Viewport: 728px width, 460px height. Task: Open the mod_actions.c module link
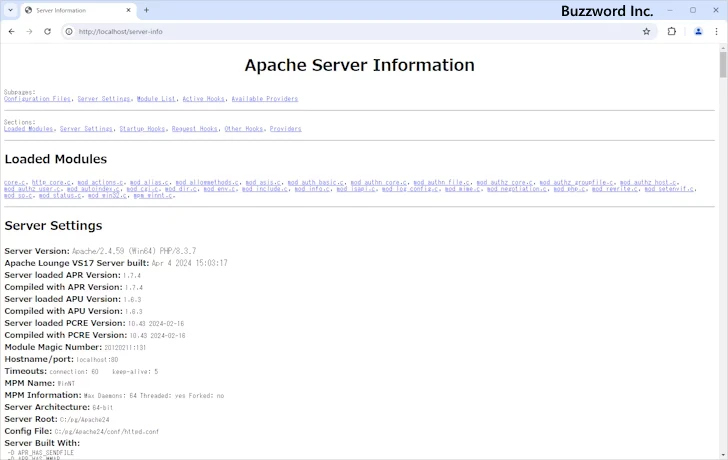click(x=100, y=183)
